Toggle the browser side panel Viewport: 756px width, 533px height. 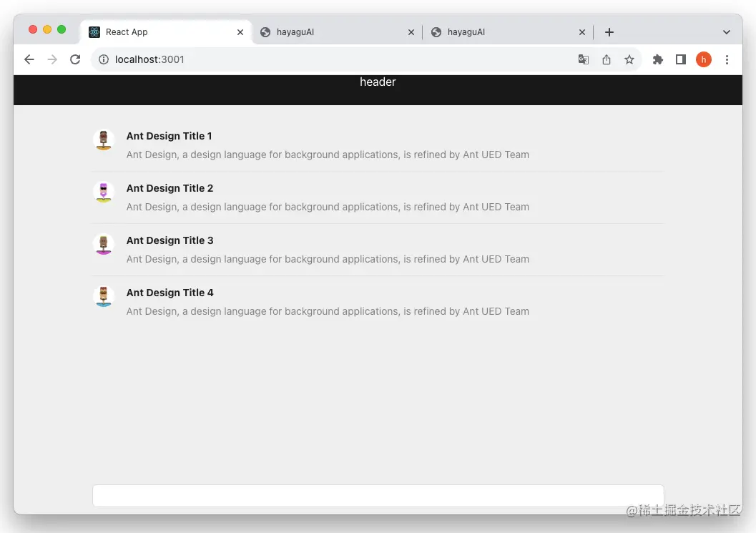(681, 59)
